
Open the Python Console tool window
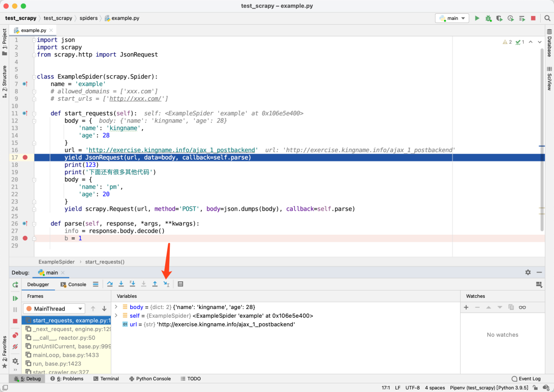click(x=150, y=379)
